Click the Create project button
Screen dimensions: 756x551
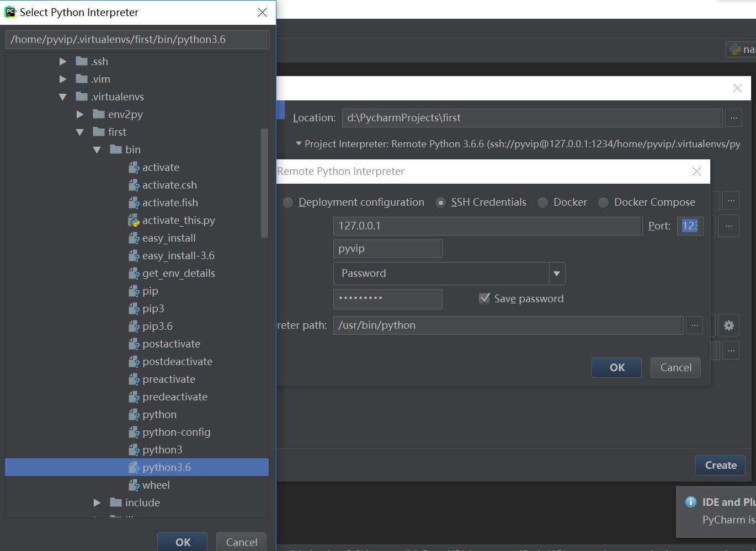coord(721,465)
